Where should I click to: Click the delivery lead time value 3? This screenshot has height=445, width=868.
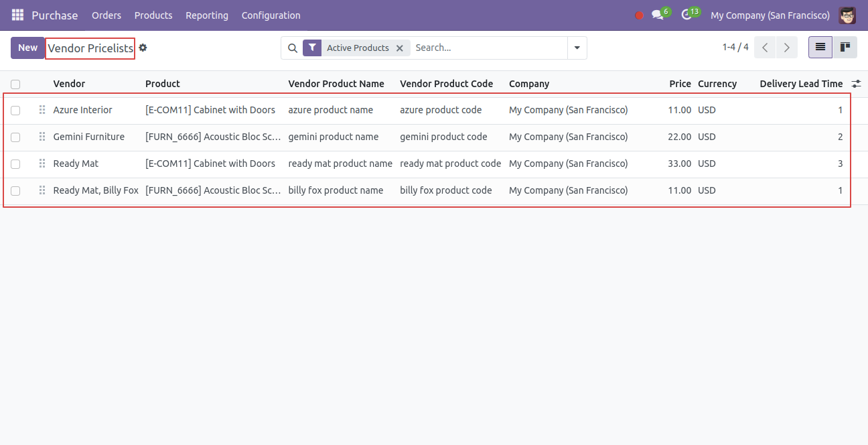[840, 164]
